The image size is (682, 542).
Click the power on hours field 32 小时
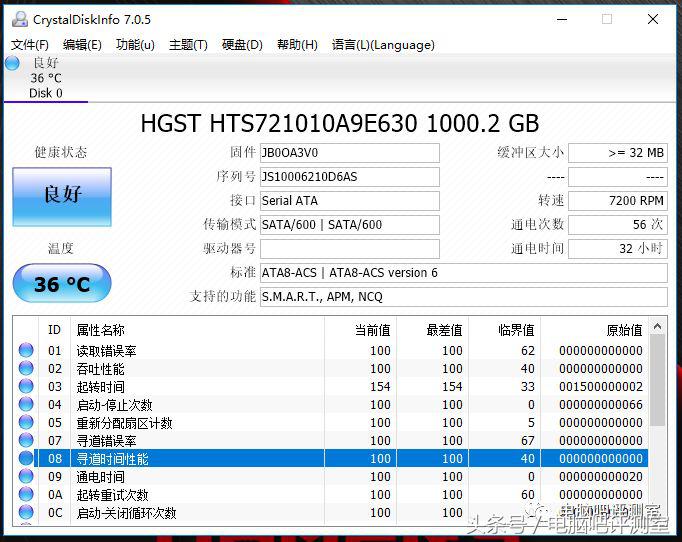click(618, 248)
